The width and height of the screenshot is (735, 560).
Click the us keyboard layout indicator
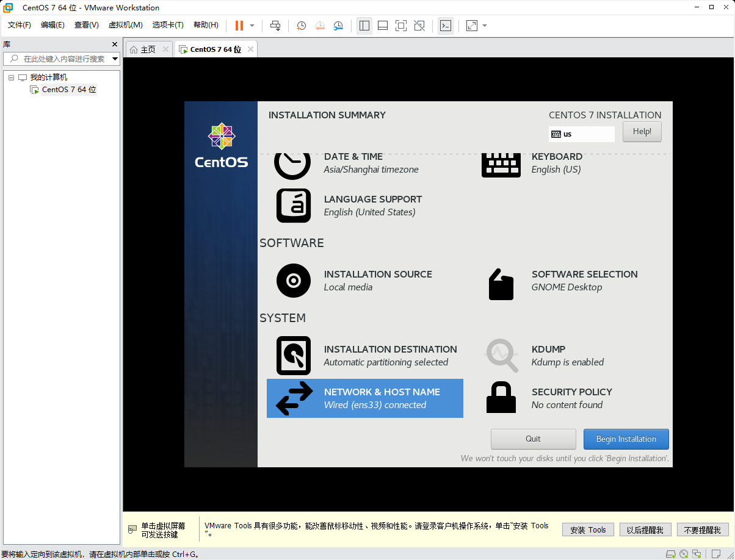(581, 134)
